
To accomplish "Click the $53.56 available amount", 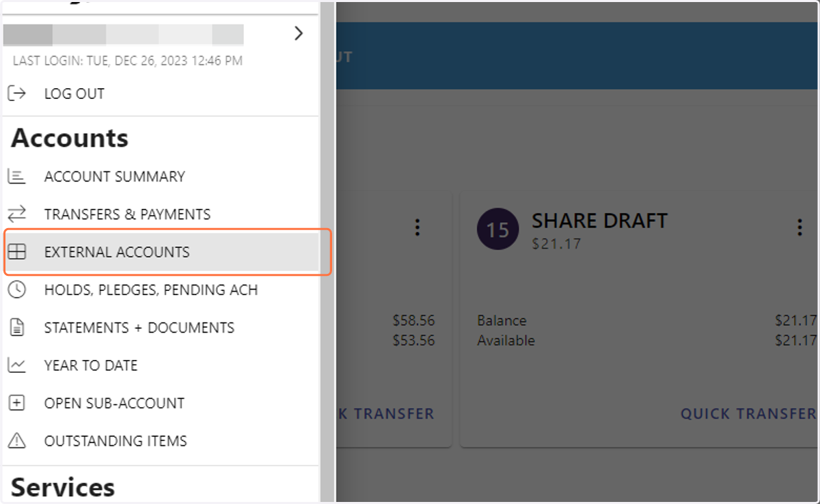I will [x=413, y=340].
